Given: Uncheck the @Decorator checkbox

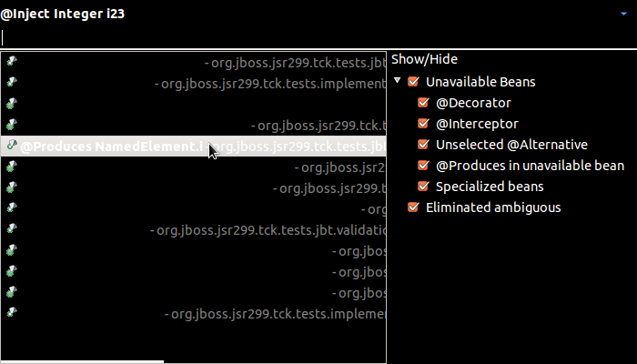Looking at the screenshot, I should (423, 103).
